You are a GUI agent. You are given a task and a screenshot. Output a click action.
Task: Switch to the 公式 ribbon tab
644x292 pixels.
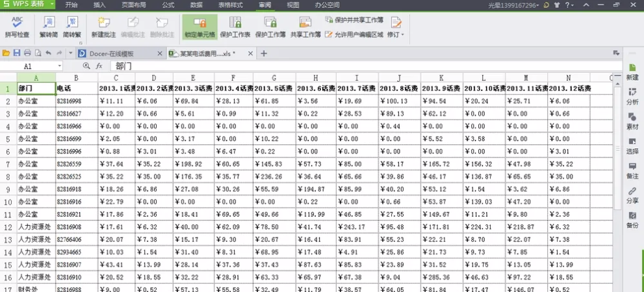(168, 5)
